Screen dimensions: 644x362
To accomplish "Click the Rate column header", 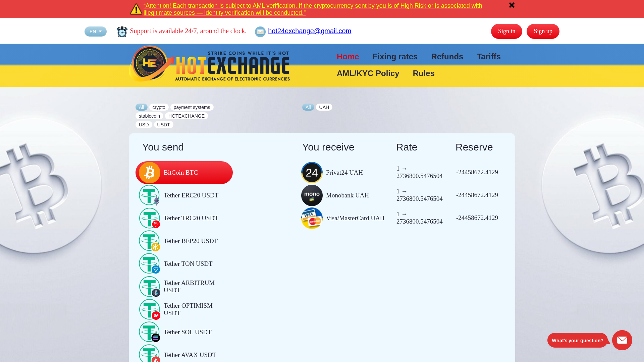I will click(407, 147).
